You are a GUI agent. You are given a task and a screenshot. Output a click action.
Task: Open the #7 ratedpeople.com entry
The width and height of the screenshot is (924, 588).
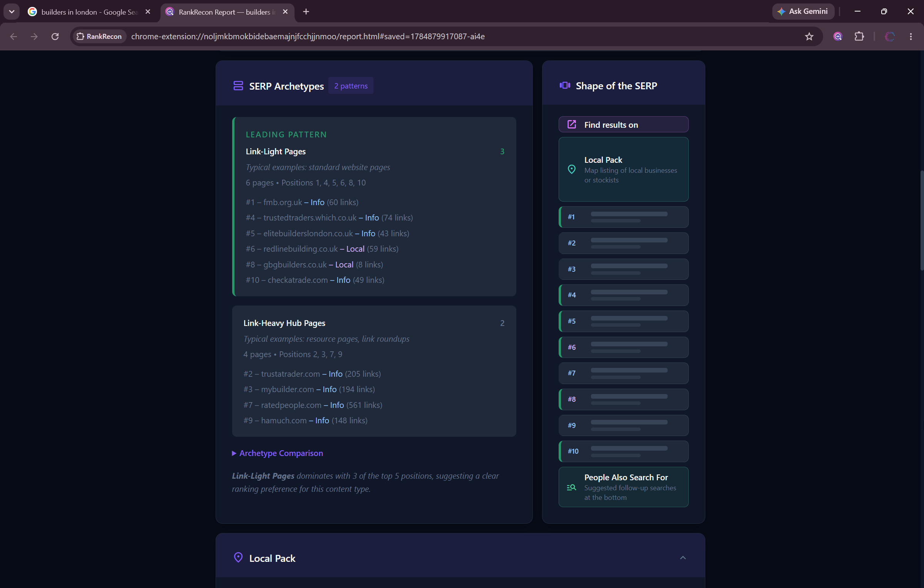pyautogui.click(x=313, y=405)
